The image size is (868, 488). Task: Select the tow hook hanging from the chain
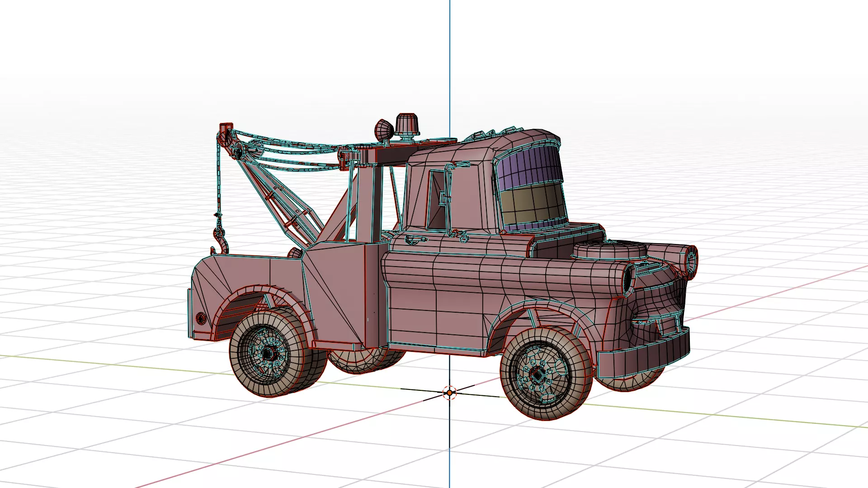coord(221,242)
